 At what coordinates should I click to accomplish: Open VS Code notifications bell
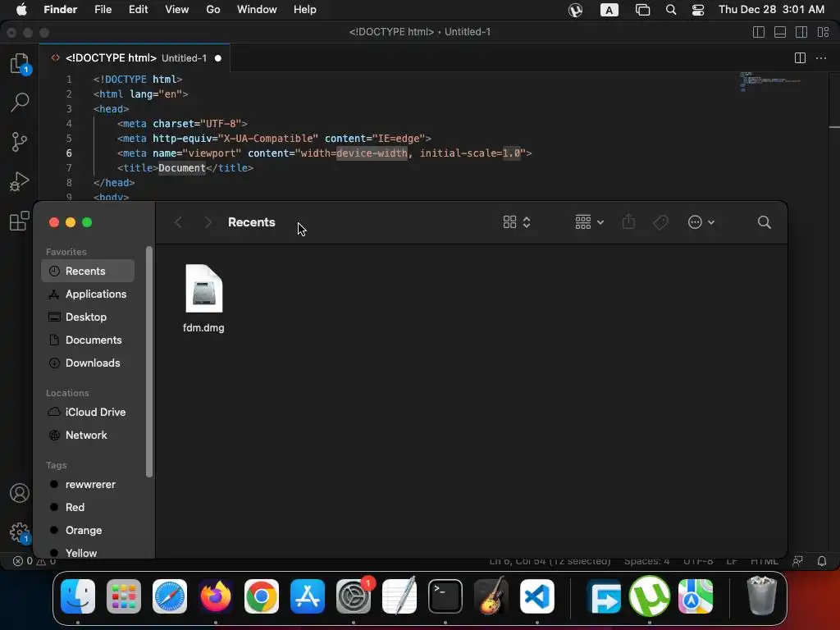point(822,561)
